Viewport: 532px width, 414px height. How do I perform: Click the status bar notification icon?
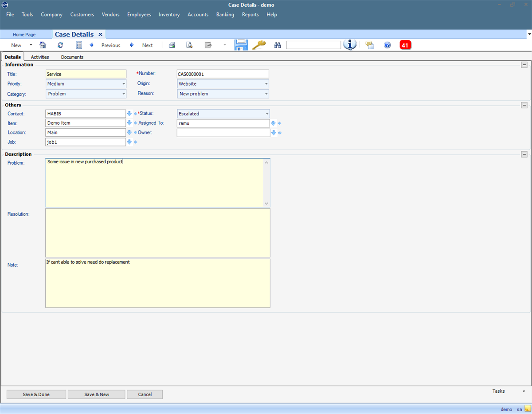528,409
